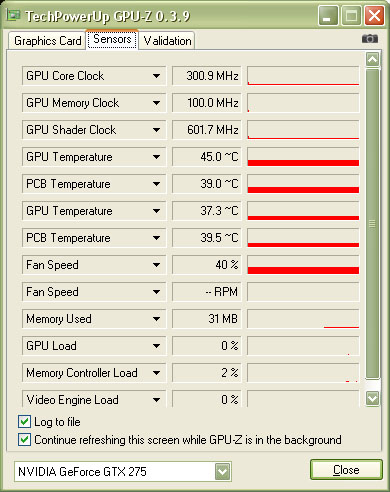Click the 40 % fan speed value
The width and height of the screenshot is (390, 492).
coord(207,265)
